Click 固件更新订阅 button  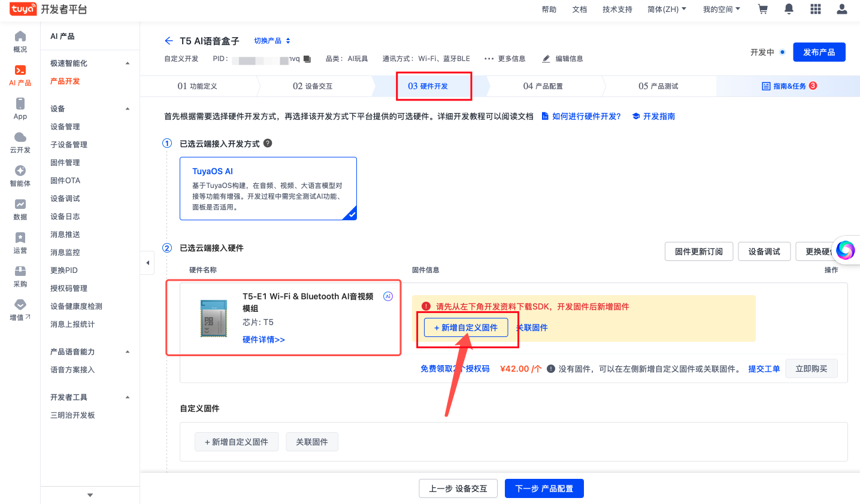(699, 251)
